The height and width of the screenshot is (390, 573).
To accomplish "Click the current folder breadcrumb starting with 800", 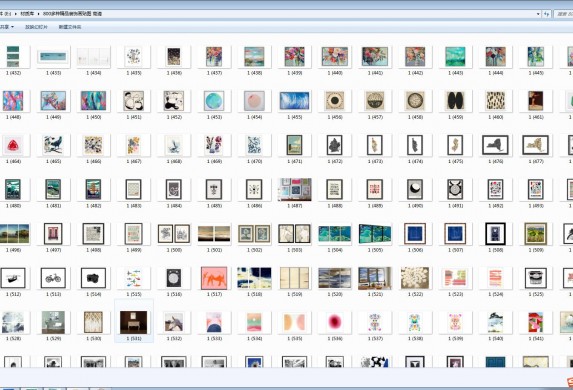I will tap(72, 14).
